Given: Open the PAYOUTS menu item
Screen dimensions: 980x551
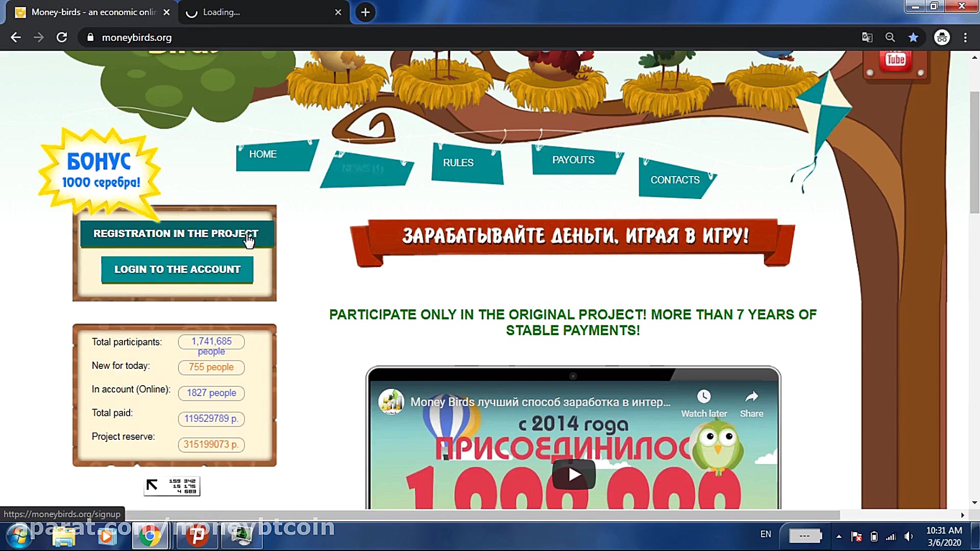Looking at the screenshot, I should pos(573,160).
